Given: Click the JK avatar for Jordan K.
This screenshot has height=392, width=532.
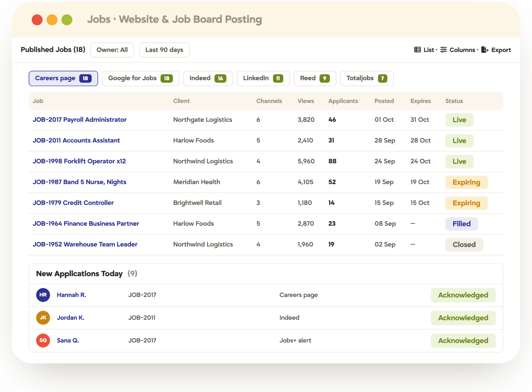Looking at the screenshot, I should tap(43, 318).
